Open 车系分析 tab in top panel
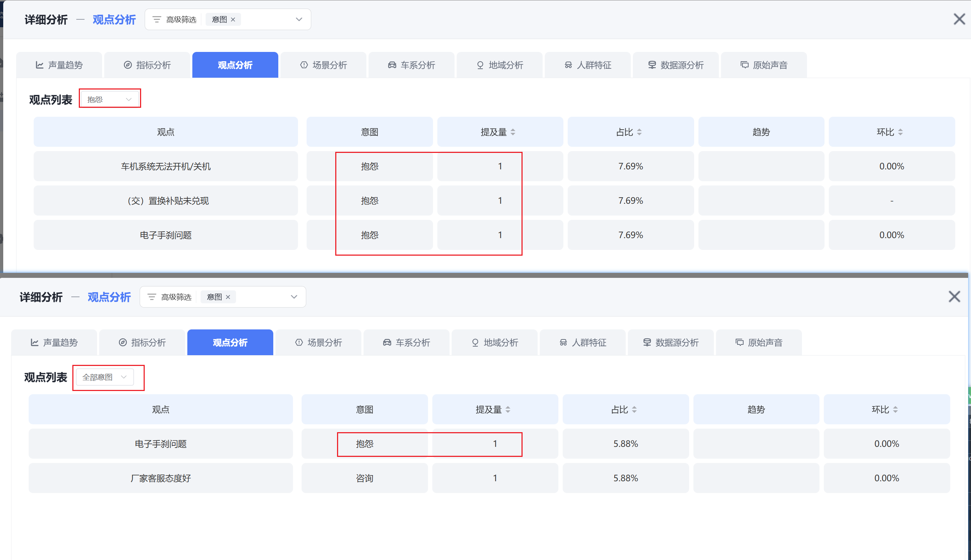 coord(411,65)
